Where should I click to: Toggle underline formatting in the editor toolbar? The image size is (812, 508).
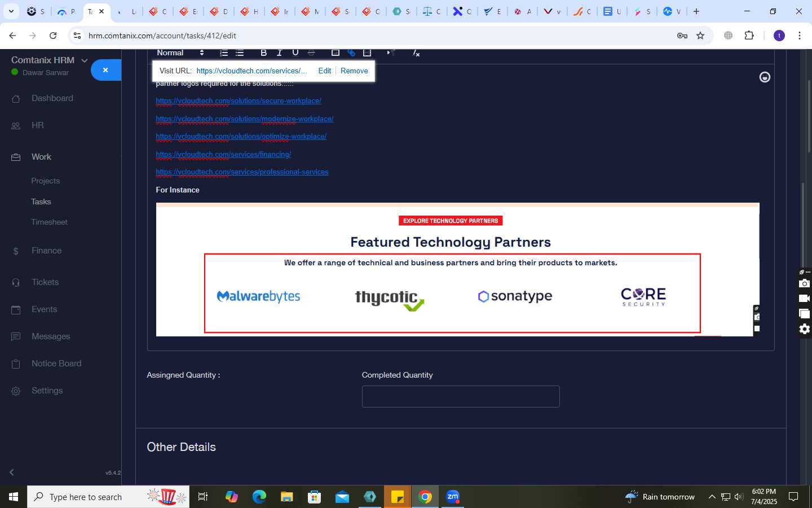(x=295, y=52)
